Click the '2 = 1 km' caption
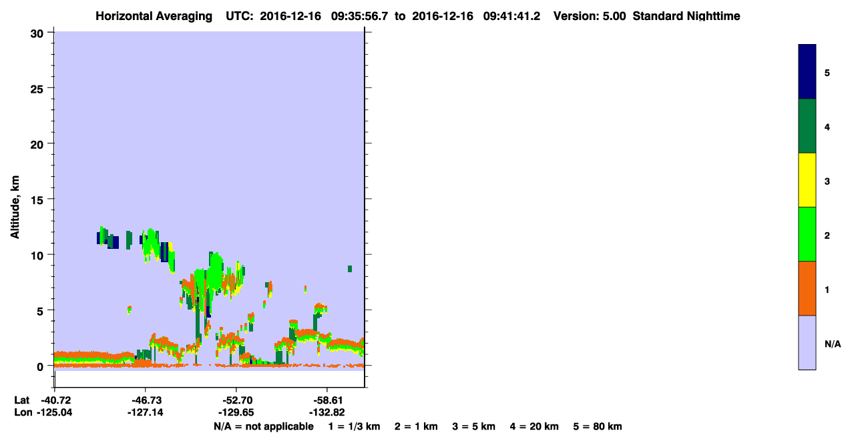Image resolution: width=868 pixels, height=445 pixels. pos(416,426)
